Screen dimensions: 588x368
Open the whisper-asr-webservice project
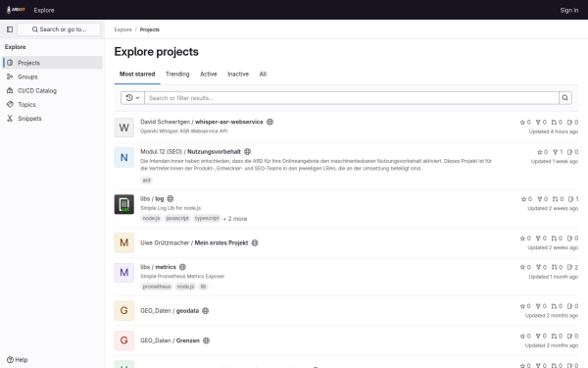click(202, 122)
